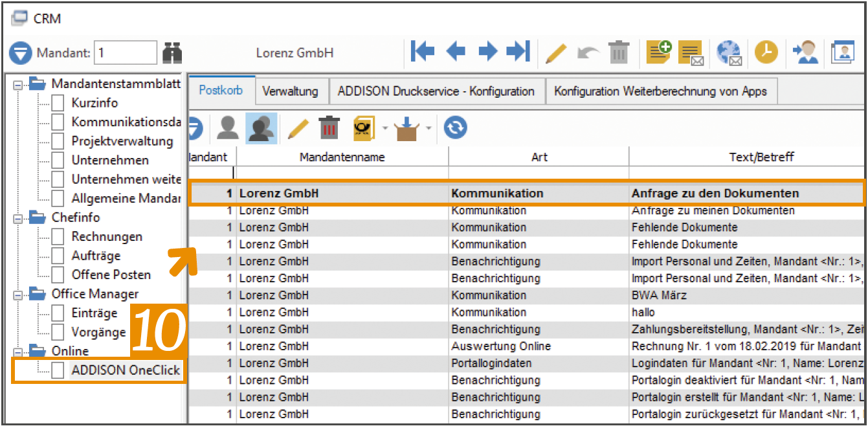Click the red trash icon in Postkorb toolbar

[329, 128]
